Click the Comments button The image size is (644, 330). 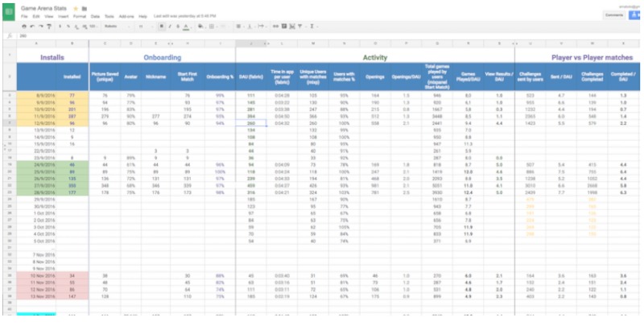point(614,15)
